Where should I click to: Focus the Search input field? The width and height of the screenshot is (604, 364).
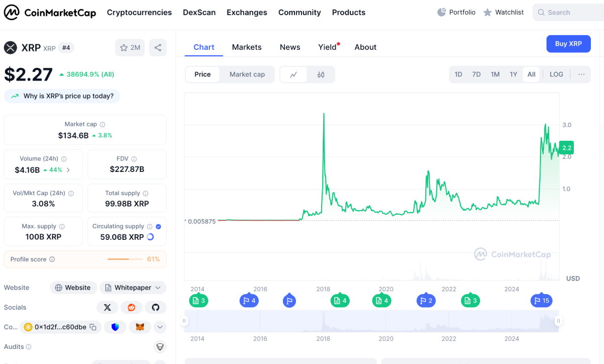pos(568,12)
